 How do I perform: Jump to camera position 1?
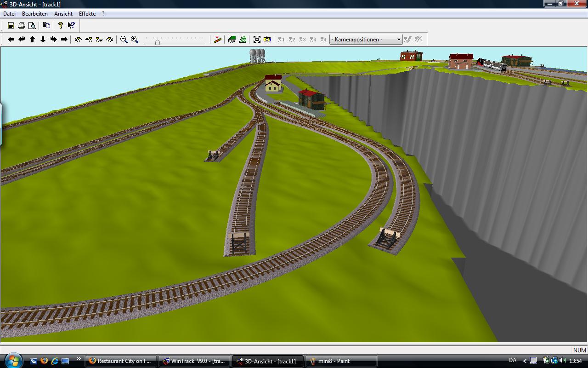tap(281, 40)
